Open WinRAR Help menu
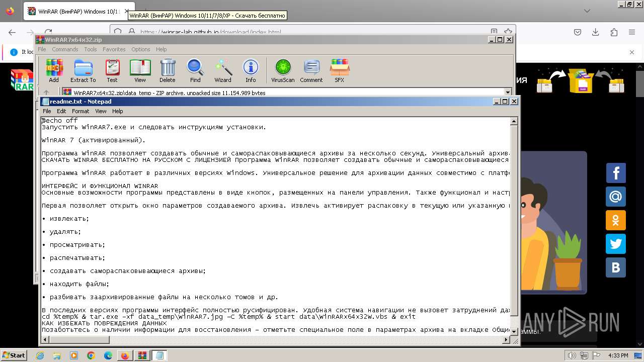This screenshot has height=362, width=644. [x=161, y=49]
